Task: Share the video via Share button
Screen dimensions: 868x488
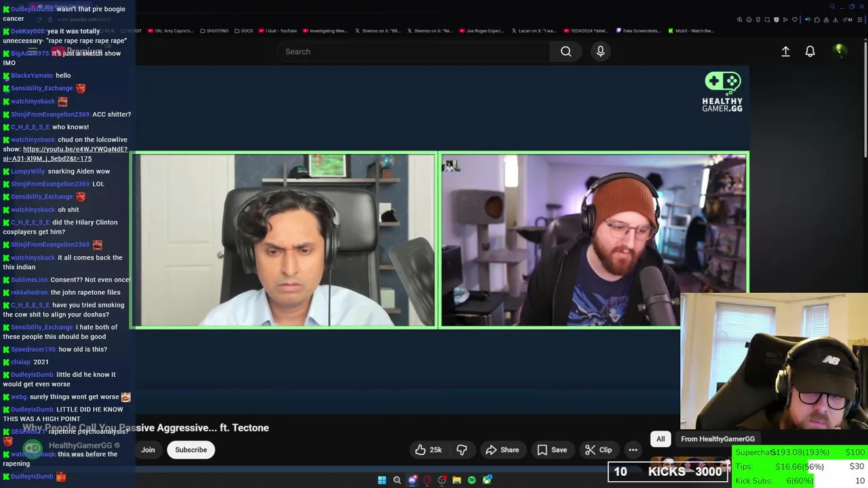Action: [x=502, y=450]
